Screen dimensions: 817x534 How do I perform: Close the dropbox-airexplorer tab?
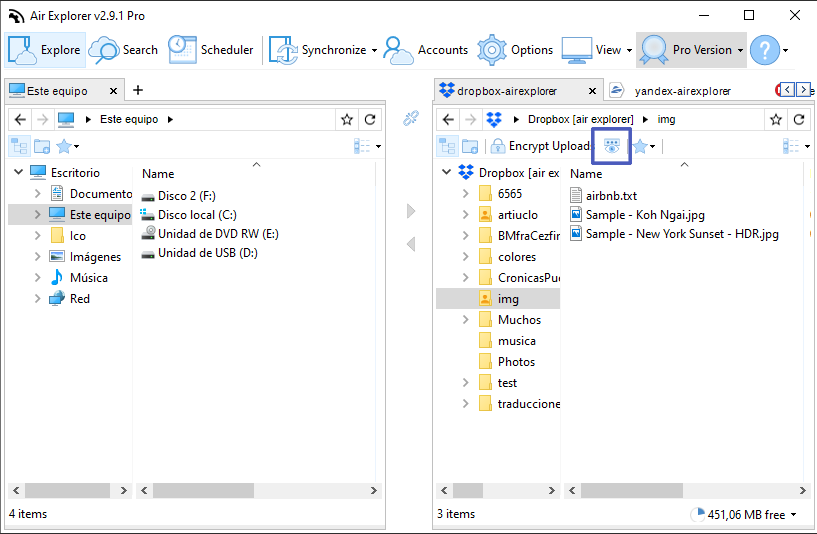[x=592, y=91]
